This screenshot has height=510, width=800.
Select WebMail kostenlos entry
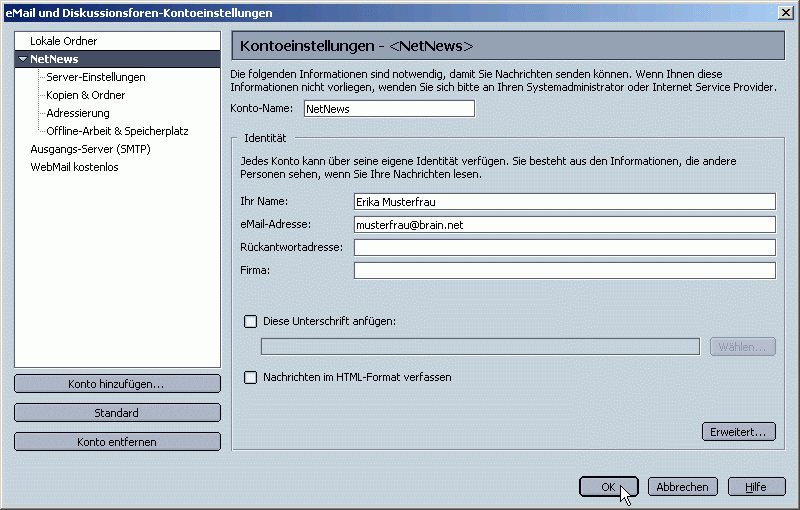74,167
